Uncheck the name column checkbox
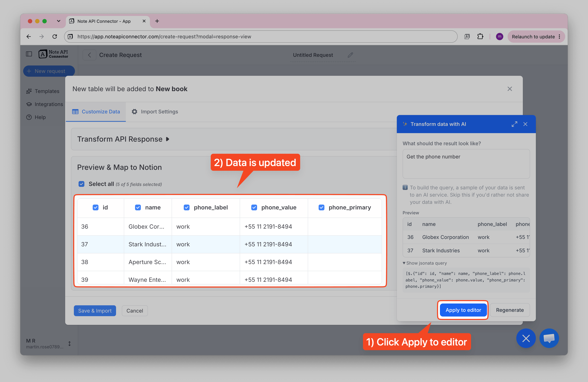The width and height of the screenshot is (588, 382). point(138,207)
